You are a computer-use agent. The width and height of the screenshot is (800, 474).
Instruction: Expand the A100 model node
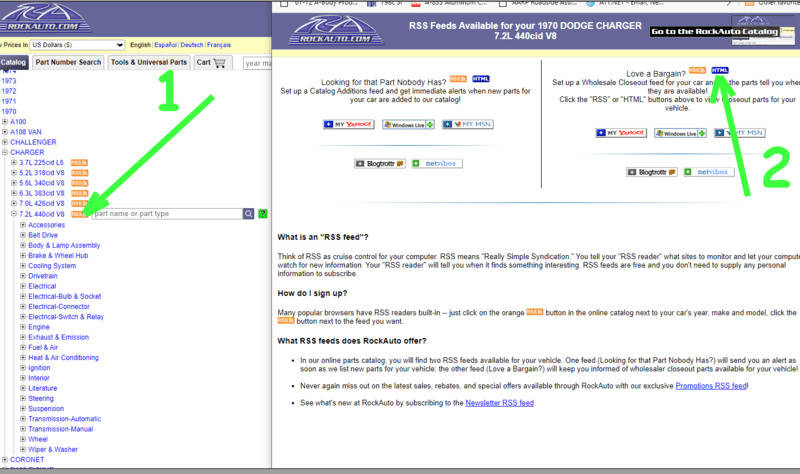coord(5,121)
